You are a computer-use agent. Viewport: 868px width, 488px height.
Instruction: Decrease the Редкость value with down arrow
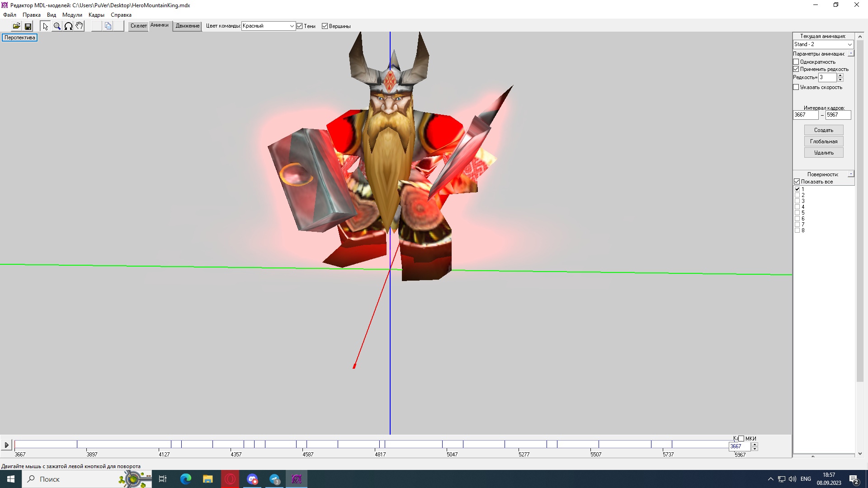840,80
